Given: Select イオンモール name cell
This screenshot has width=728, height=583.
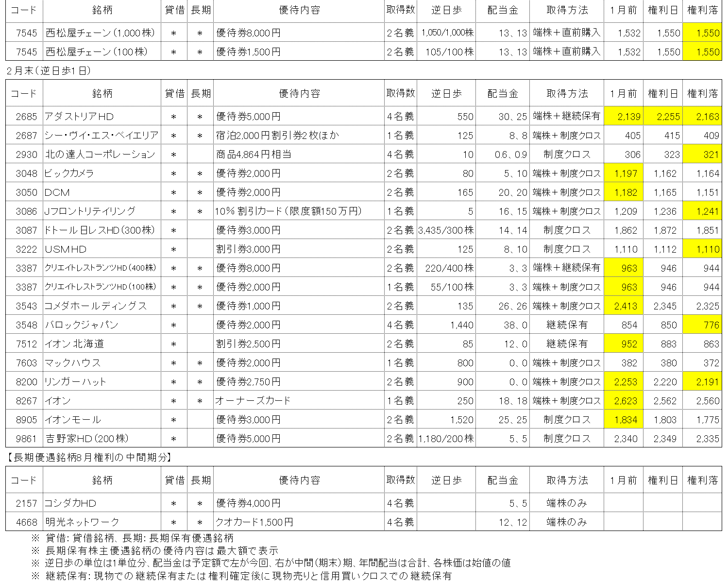Looking at the screenshot, I should pyautogui.click(x=102, y=420).
